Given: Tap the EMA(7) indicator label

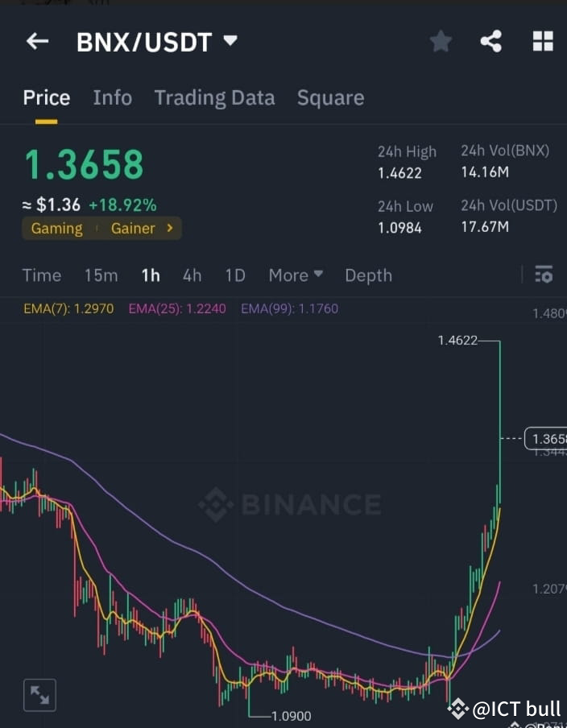Looking at the screenshot, I should click(67, 308).
